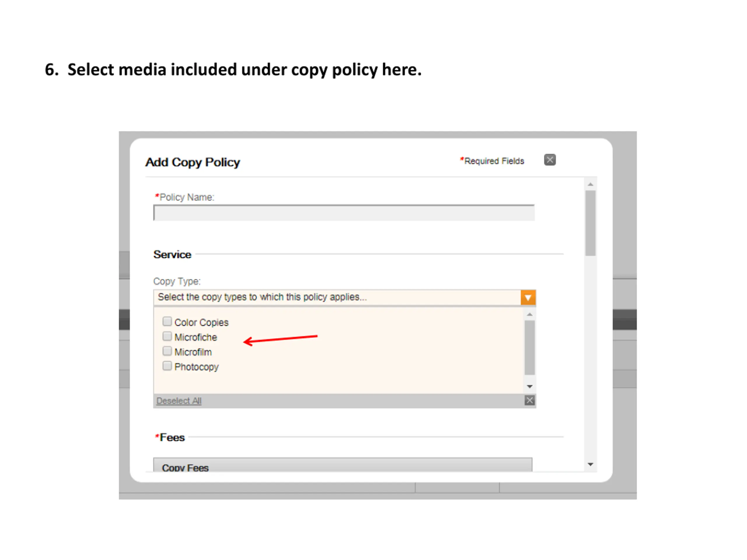Click the copy type list scrollbar thumb

(x=530, y=348)
